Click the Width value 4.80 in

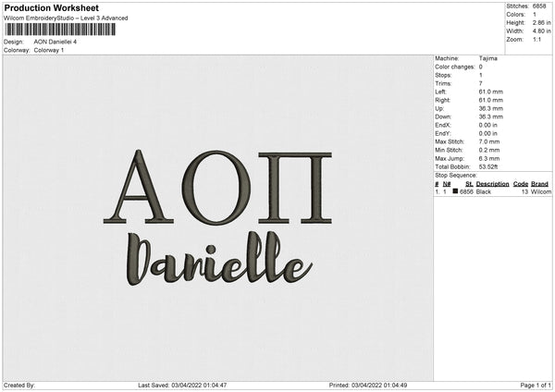541,31
